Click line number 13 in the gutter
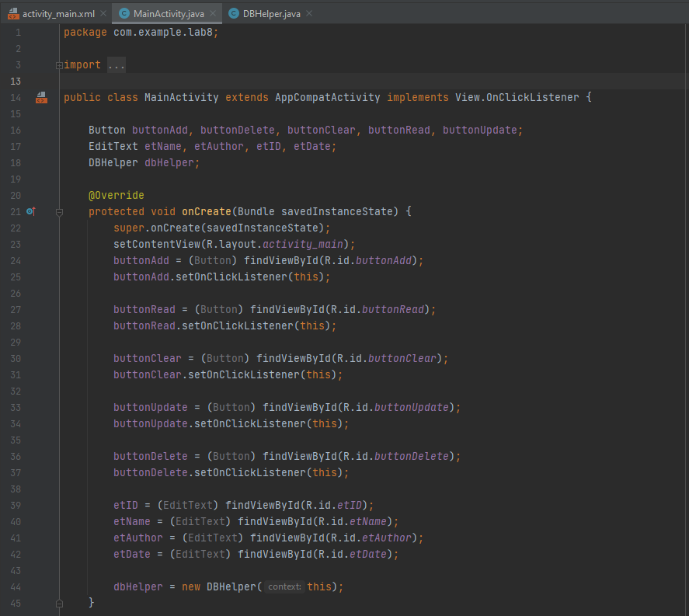The height and width of the screenshot is (616, 689). click(x=16, y=82)
